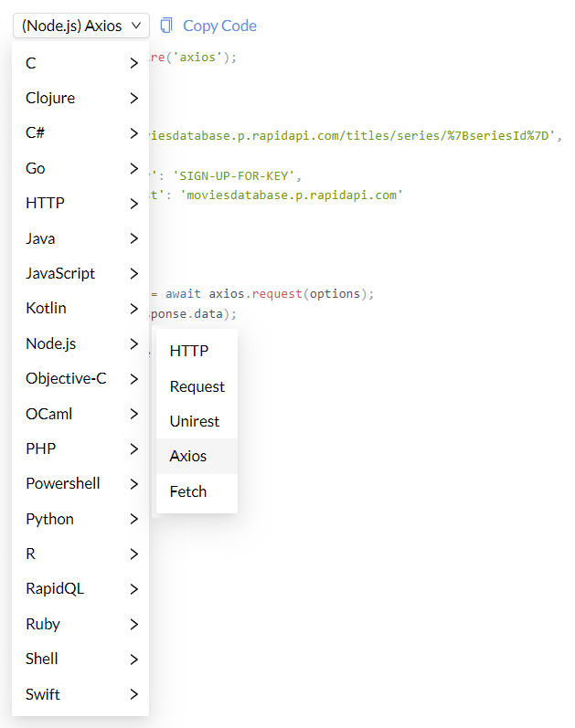The height and width of the screenshot is (728, 575).
Task: Select Axios in the Node.js submenu
Action: point(197,456)
